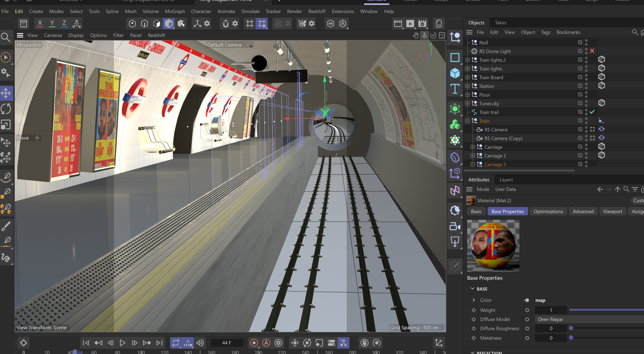Toggle Train trail green checkmark
This screenshot has width=644, height=354.
(592, 112)
